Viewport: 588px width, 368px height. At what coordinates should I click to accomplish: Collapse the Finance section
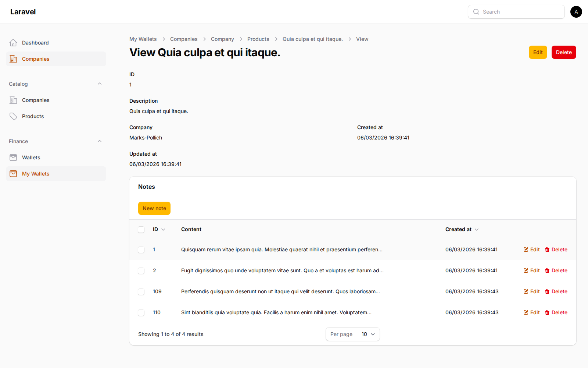[100, 141]
